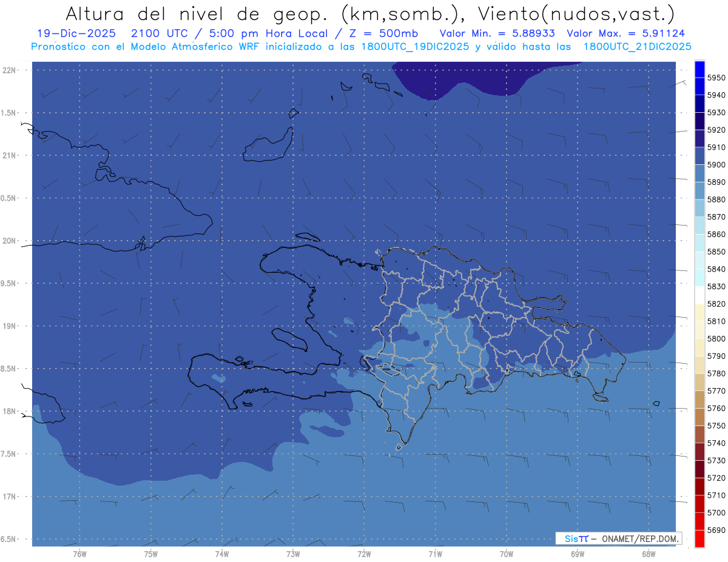Click the bright blue swatch atop the color scale
Viewport: 728px width, 562px height.
pos(699,69)
